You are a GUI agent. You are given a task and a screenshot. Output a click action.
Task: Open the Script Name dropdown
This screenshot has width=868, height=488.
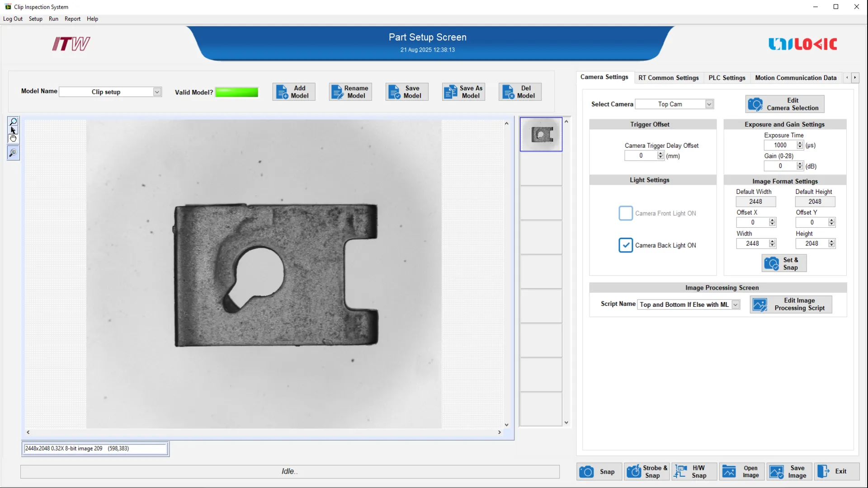pyautogui.click(x=735, y=305)
